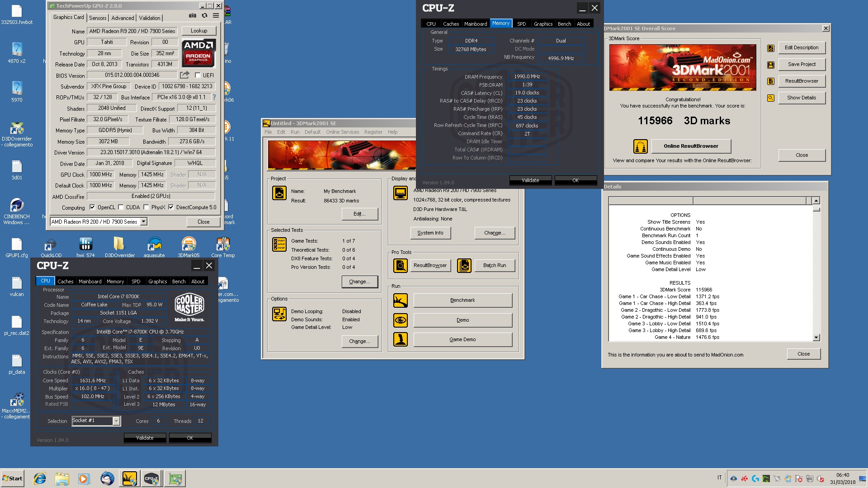
Task: Click the ResultBrowser magnifier icon in Pro Tools
Action: point(400,266)
